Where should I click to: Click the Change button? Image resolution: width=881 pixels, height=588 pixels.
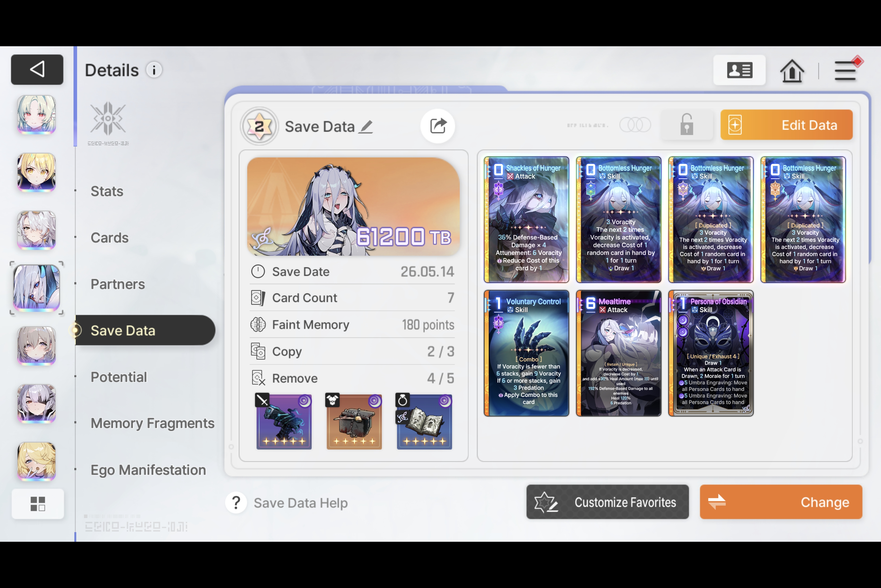click(781, 502)
